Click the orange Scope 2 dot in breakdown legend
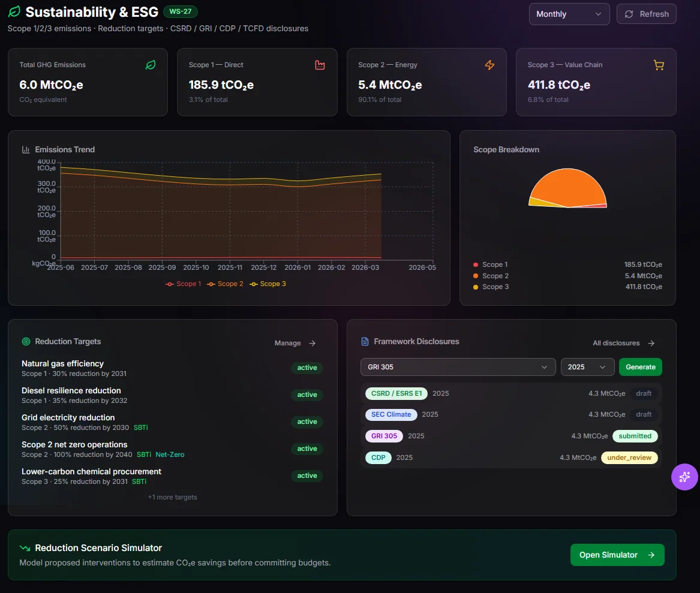Viewport: 700px width, 593px height. click(476, 276)
